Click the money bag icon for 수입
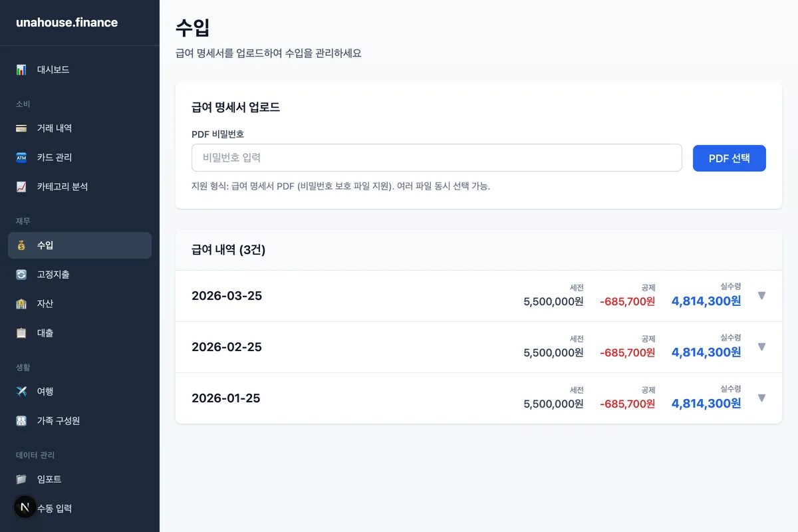Image resolution: width=798 pixels, height=532 pixels. 21,245
